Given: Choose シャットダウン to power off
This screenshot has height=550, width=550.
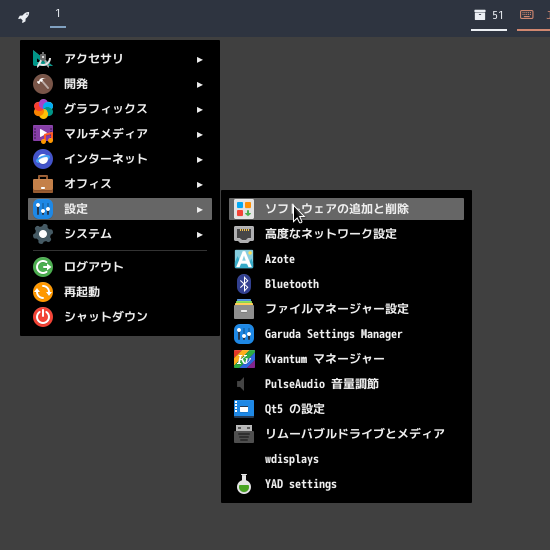Looking at the screenshot, I should (x=120, y=317).
